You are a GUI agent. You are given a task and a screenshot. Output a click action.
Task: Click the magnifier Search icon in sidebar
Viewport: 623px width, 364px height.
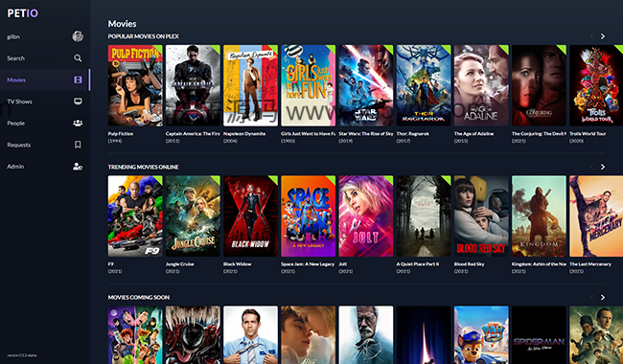click(x=78, y=58)
